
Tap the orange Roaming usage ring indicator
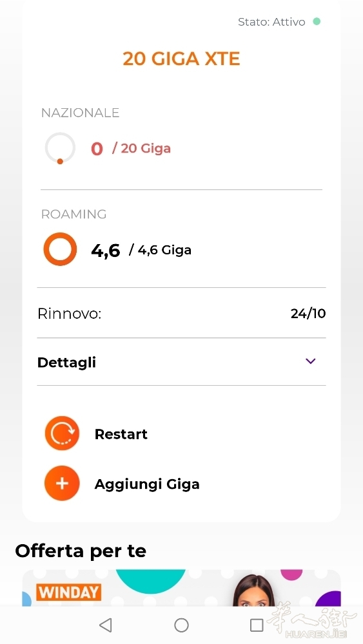[x=60, y=249]
